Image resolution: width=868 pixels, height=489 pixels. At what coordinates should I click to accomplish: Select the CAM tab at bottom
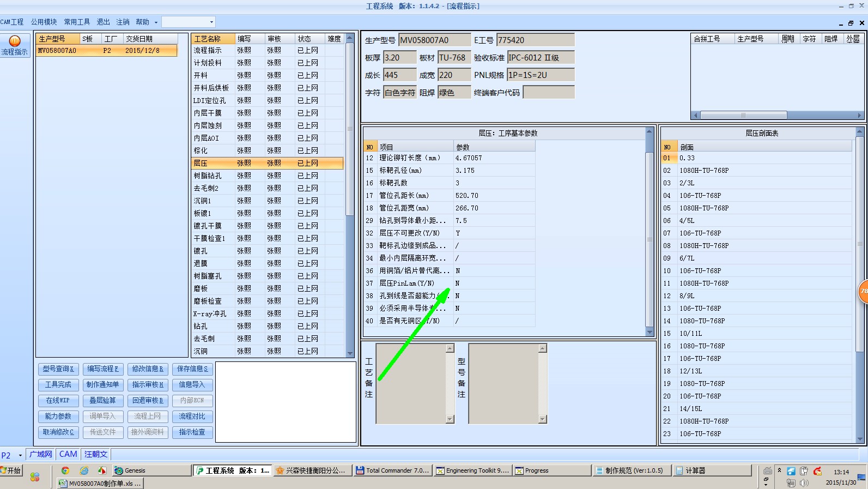68,454
